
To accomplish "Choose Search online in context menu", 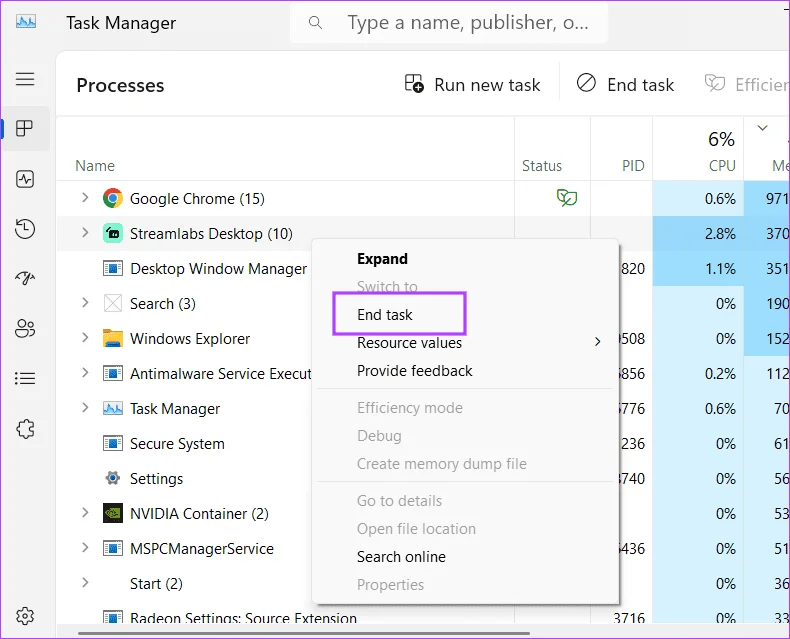I will 401,557.
